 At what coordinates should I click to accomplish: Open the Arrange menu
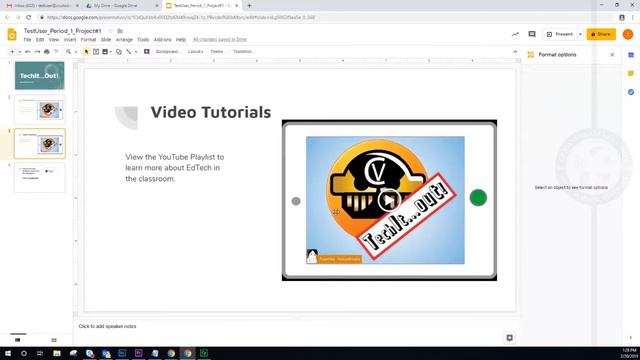click(124, 40)
